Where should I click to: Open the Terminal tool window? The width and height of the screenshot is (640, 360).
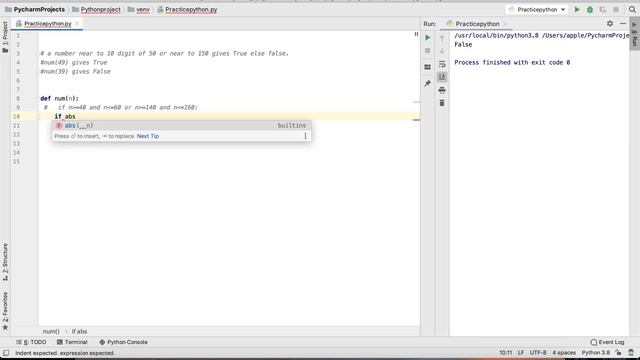72,342
